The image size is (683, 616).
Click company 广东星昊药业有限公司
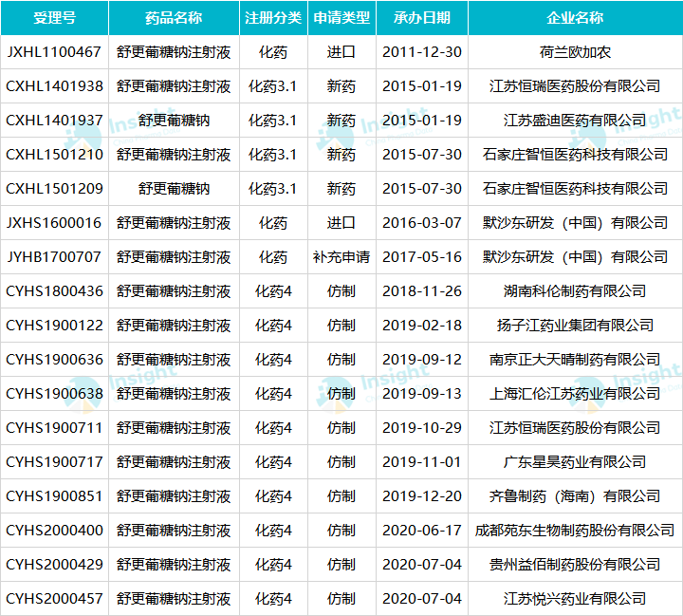point(575,462)
